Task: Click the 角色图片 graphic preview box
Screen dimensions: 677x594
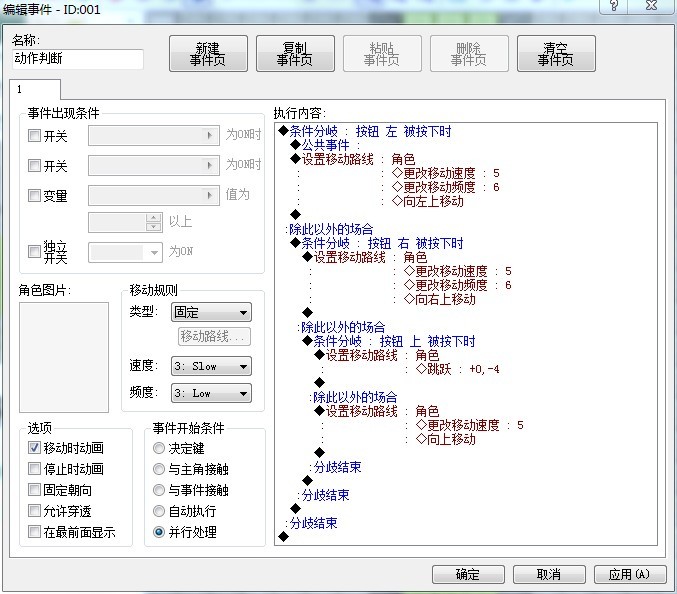Action: (64, 357)
